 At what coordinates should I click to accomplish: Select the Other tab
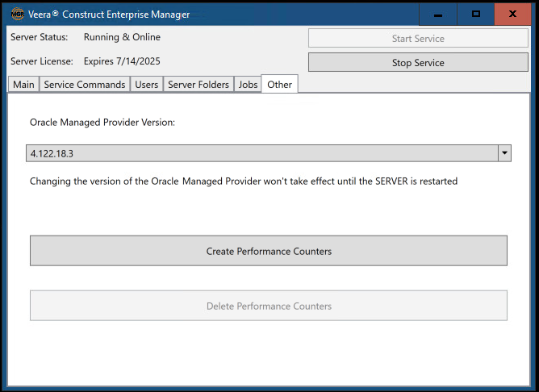(279, 84)
